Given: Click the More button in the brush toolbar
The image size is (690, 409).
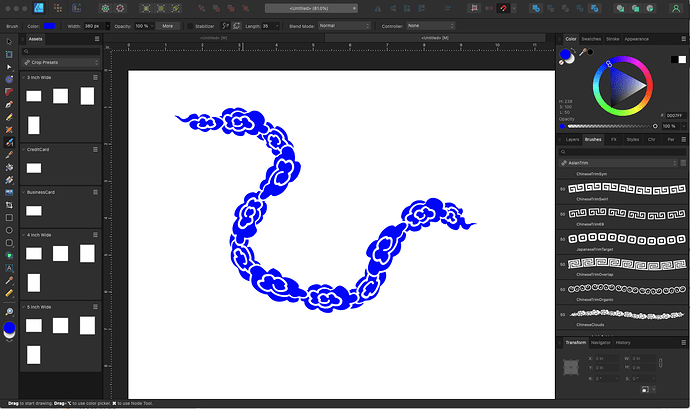Looking at the screenshot, I should [x=166, y=25].
